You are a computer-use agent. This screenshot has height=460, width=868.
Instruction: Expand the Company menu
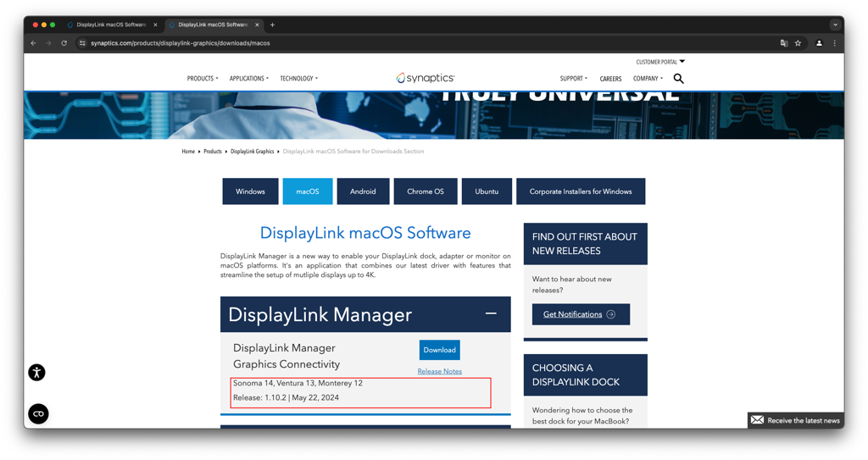tap(648, 79)
